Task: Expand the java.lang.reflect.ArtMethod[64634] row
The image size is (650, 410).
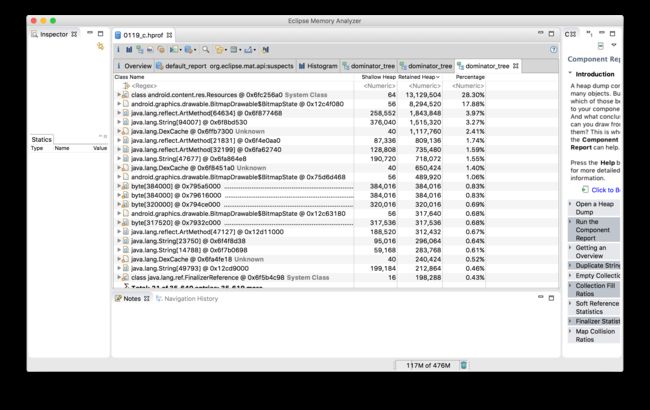Action: pos(119,113)
